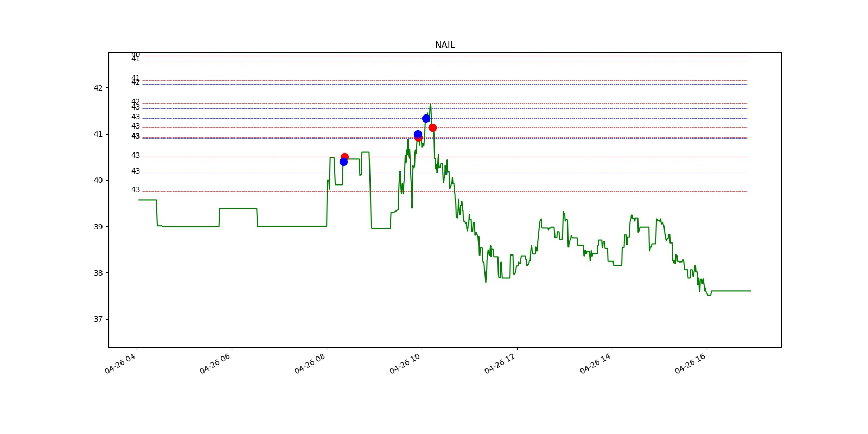
Task: Select the y-axis tick label 39
Action: [98, 227]
